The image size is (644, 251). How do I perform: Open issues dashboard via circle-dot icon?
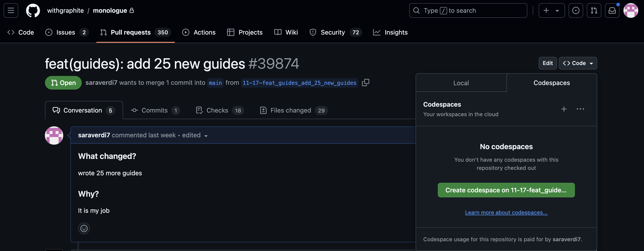click(x=576, y=10)
